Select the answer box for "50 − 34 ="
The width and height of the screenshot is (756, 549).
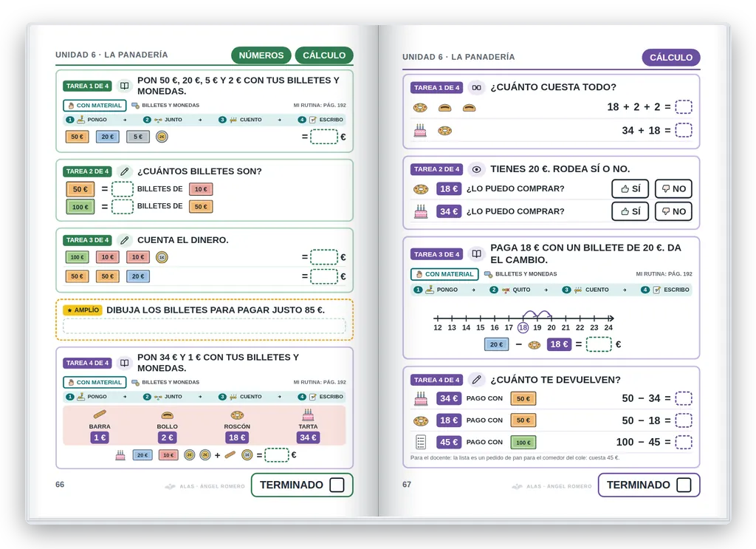point(684,398)
